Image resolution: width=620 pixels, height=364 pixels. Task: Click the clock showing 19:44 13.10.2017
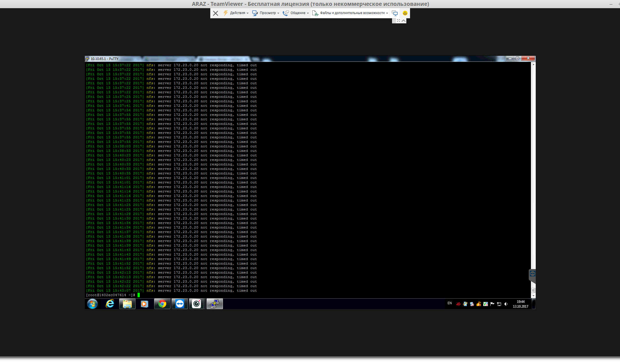pos(521,304)
